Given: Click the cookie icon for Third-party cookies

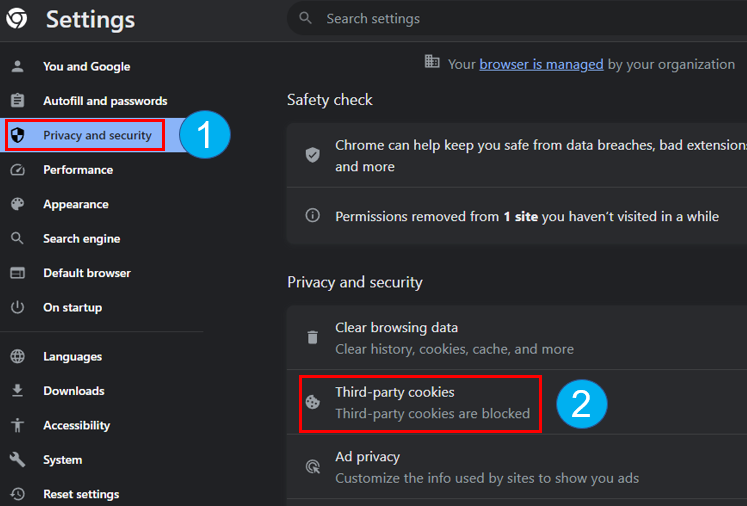Looking at the screenshot, I should point(313,402).
